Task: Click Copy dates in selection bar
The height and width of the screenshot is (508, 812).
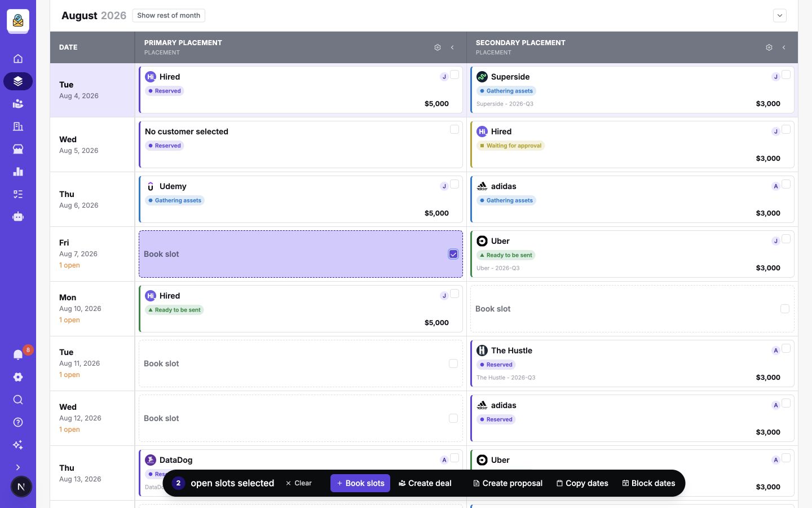Action: [582, 483]
